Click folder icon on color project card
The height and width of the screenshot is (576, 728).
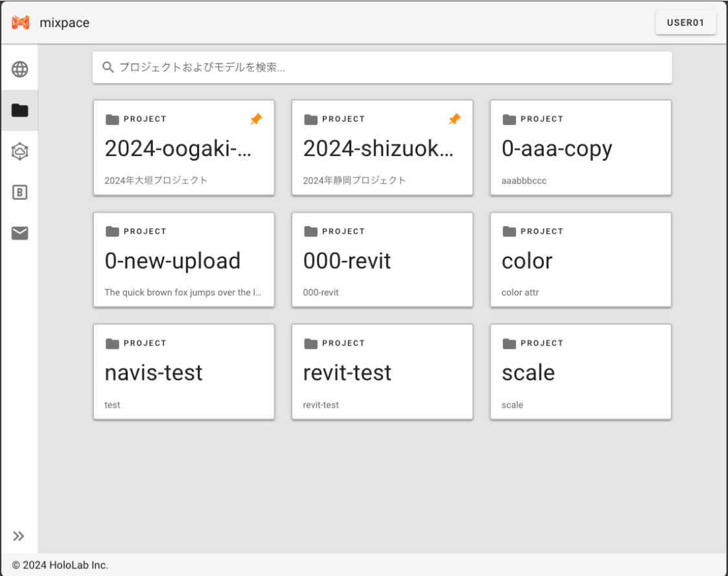[510, 231]
